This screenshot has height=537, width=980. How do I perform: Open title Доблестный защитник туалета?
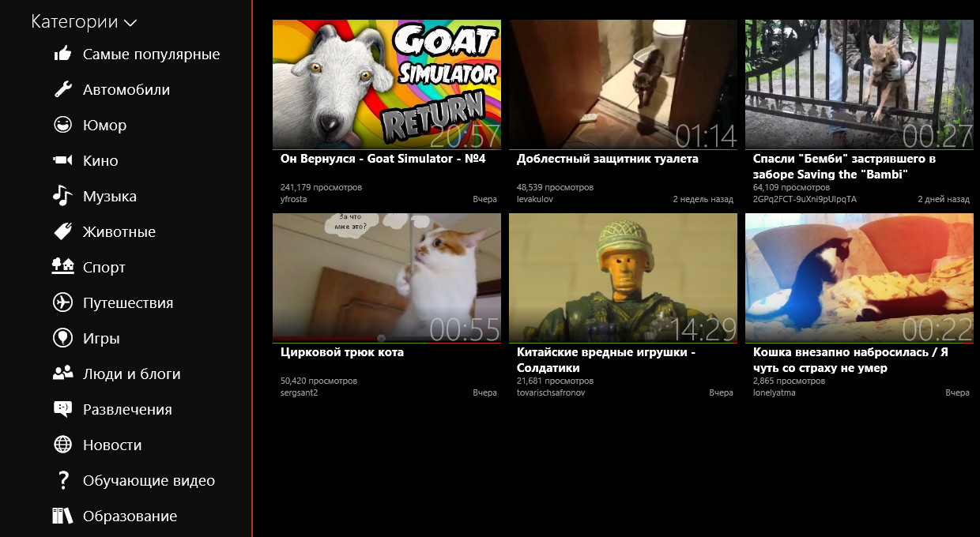[x=608, y=159]
